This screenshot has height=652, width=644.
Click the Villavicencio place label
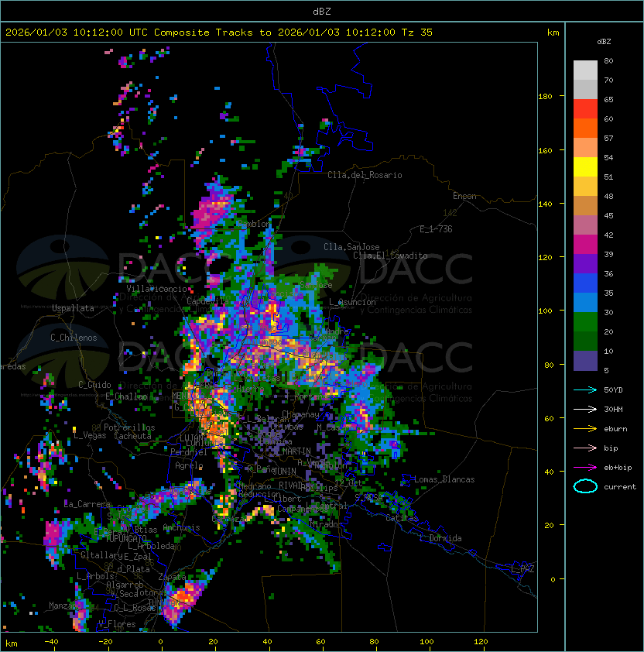point(156,289)
